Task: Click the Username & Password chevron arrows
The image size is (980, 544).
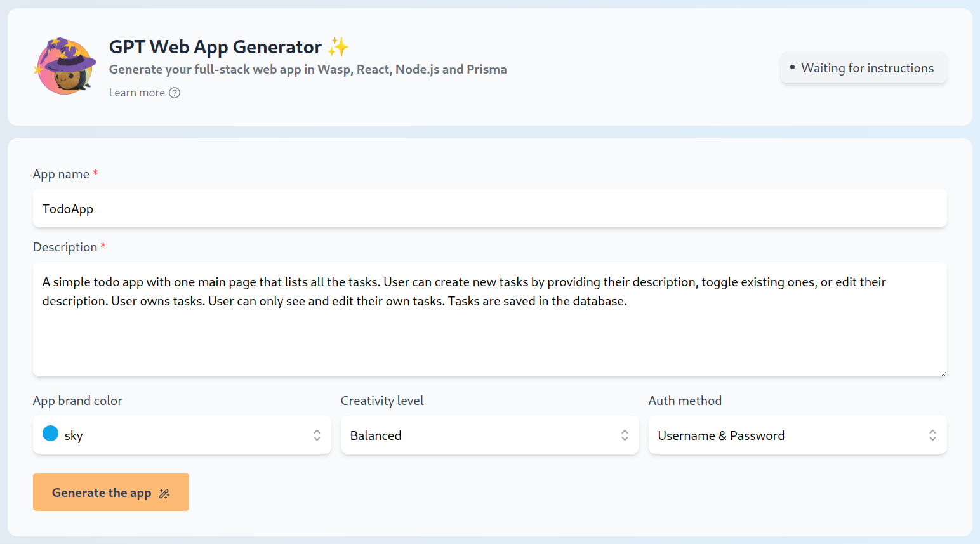Action: click(932, 435)
